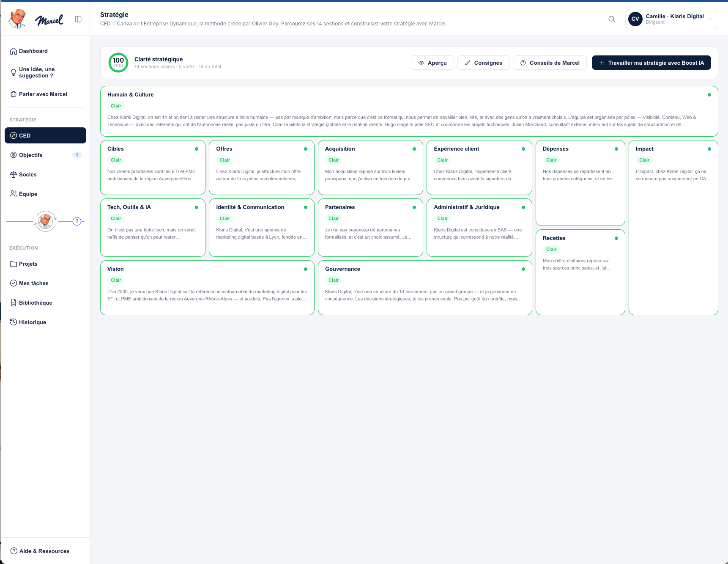Collapse the sidebar panel icon
Screen dimensions: 728x564
pyautogui.click(x=78, y=19)
